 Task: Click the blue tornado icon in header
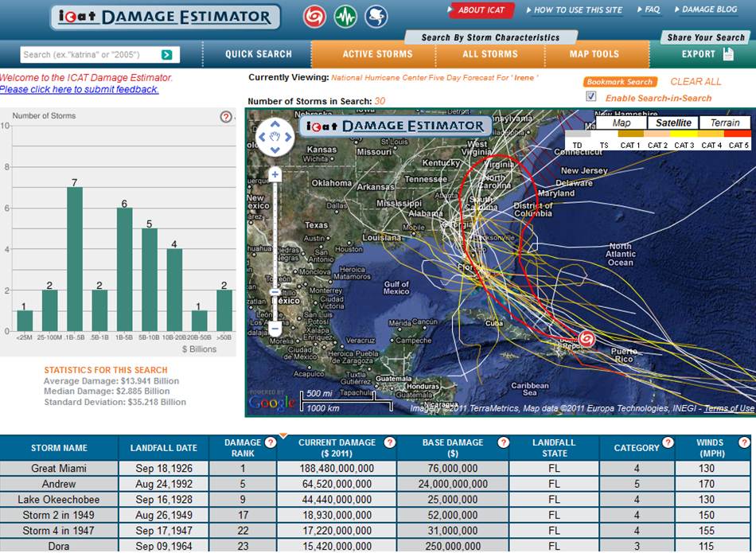coord(376,17)
